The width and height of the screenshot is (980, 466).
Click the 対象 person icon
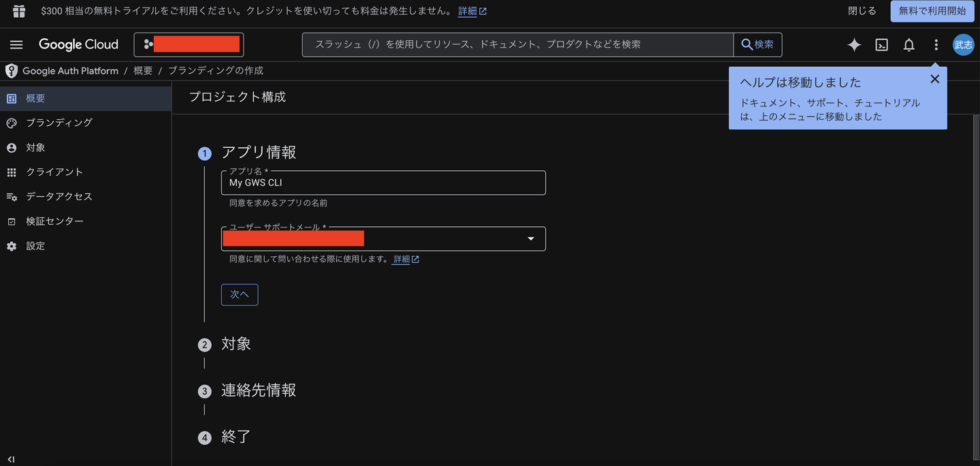12,147
